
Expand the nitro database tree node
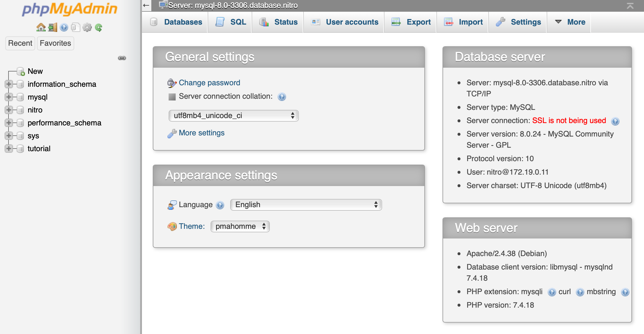[9, 110]
